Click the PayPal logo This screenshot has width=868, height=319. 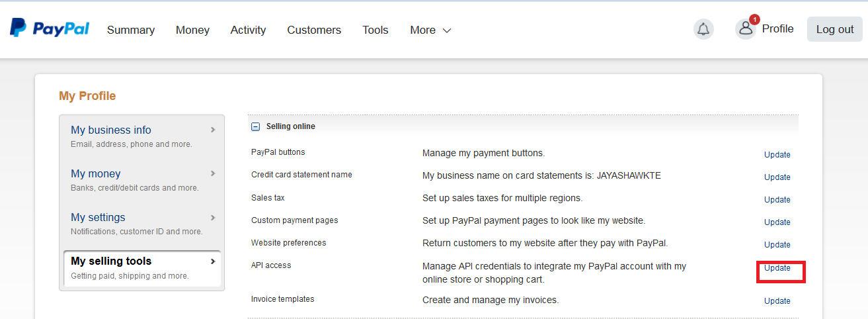pyautogui.click(x=50, y=28)
